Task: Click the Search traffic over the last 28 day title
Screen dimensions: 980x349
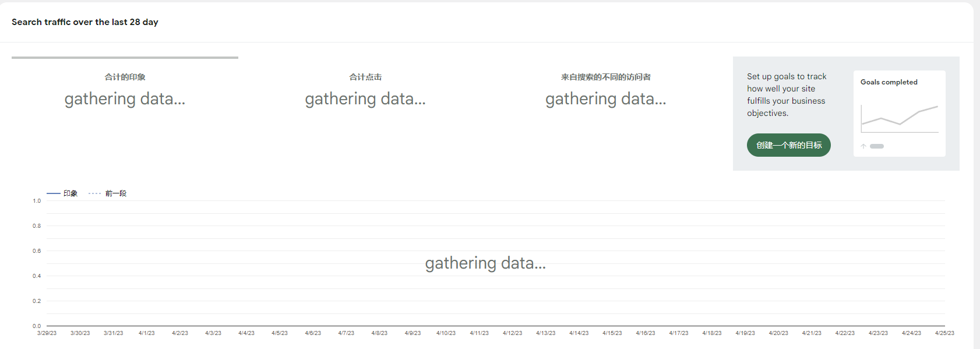Action: point(85,22)
